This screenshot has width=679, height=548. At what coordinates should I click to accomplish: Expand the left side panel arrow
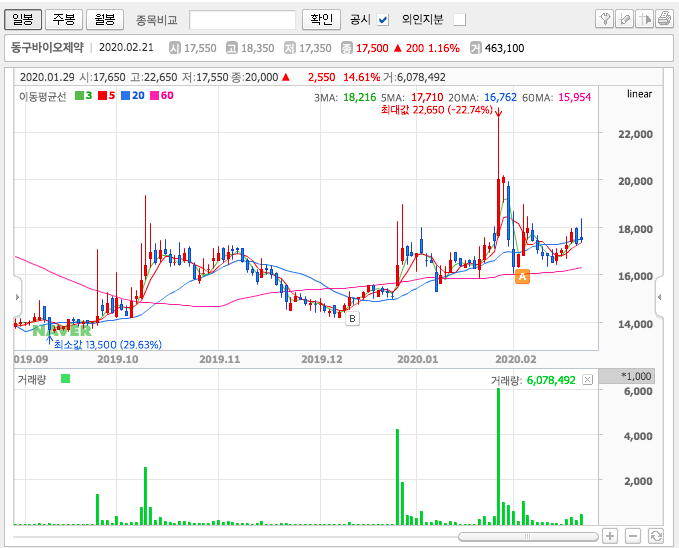click(17, 297)
